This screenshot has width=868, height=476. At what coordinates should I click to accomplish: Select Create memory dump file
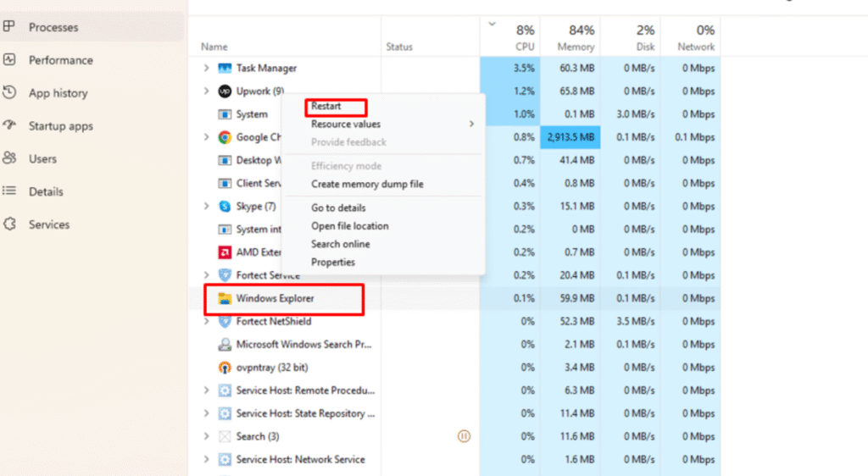[367, 184]
